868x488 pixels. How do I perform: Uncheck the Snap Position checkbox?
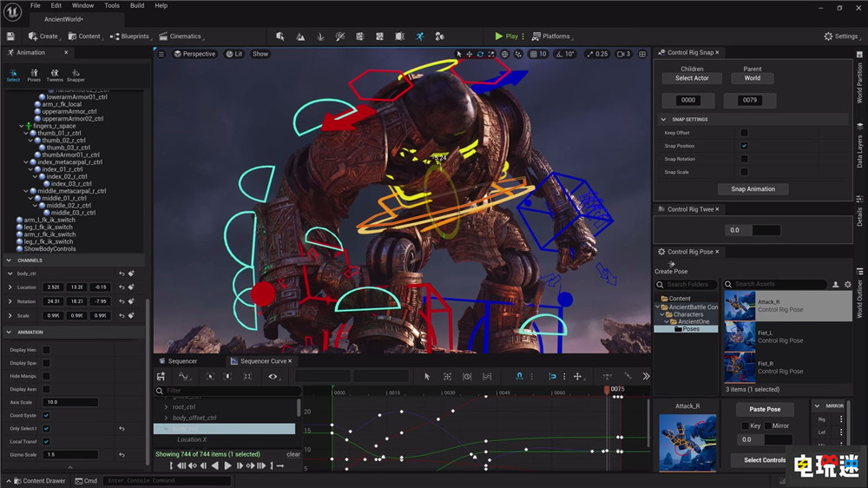point(744,146)
